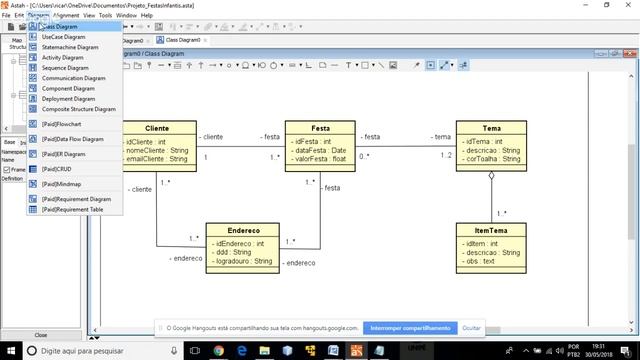The width and height of the screenshot is (640, 360).
Task: Open dropdown arrow next to Rectangle tool
Action: 373,65
